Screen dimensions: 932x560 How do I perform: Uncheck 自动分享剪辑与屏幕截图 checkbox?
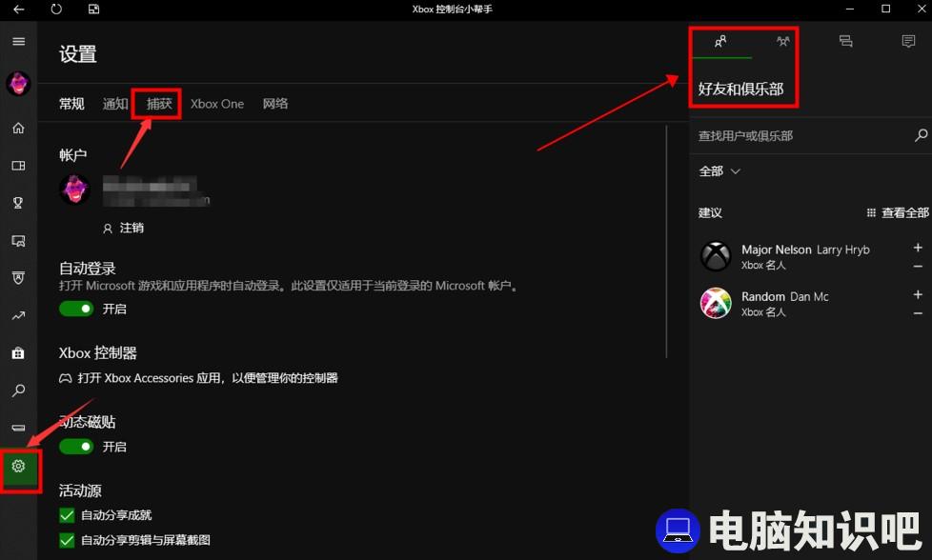(67, 540)
